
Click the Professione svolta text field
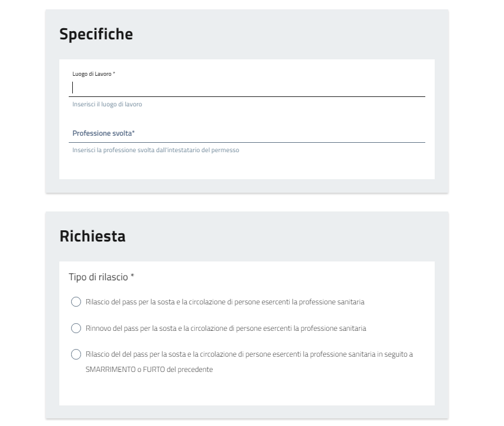pos(247,134)
